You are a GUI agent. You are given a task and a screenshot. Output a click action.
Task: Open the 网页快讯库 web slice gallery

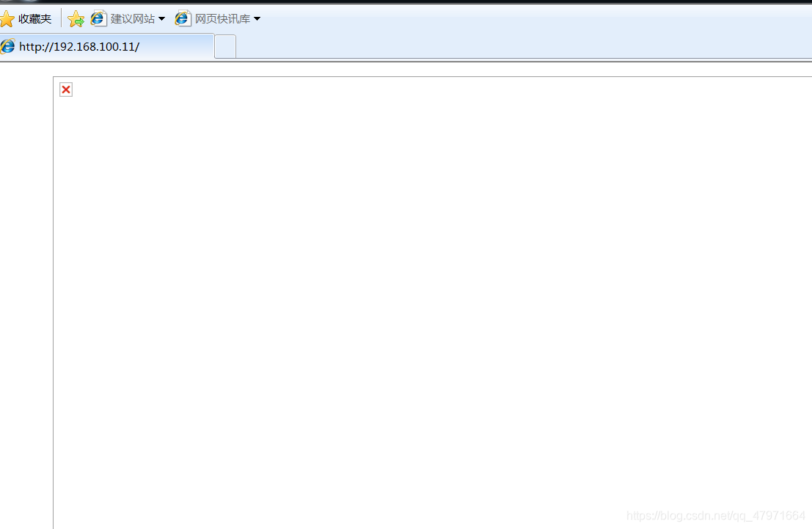pyautogui.click(x=222, y=18)
